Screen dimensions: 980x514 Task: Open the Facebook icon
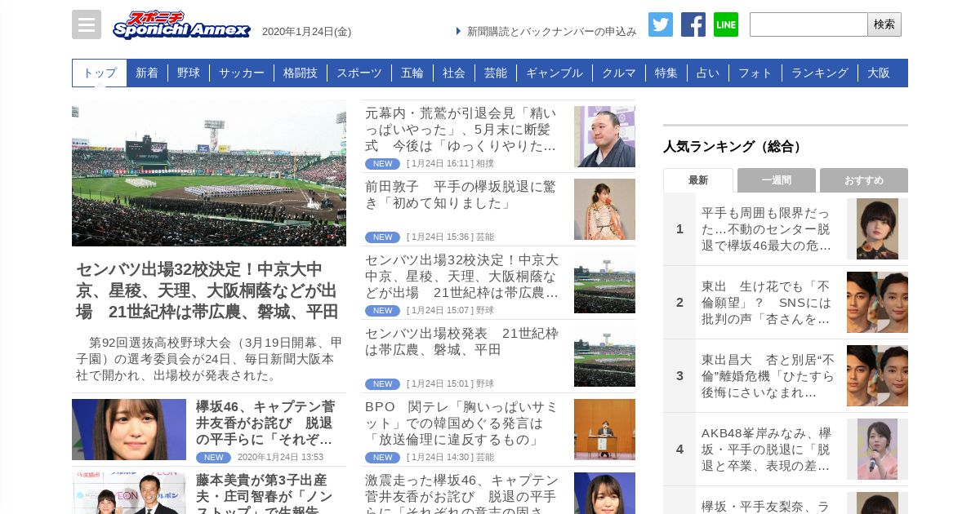click(x=693, y=24)
